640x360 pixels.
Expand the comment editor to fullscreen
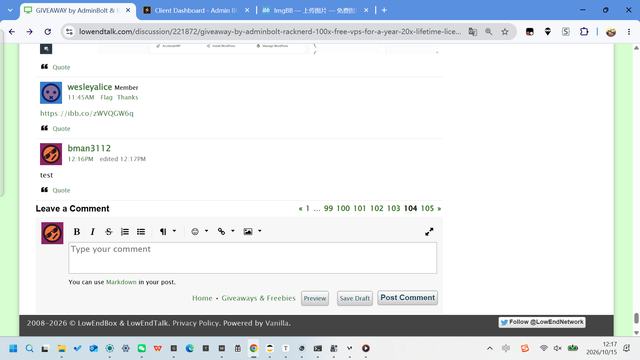tap(429, 232)
